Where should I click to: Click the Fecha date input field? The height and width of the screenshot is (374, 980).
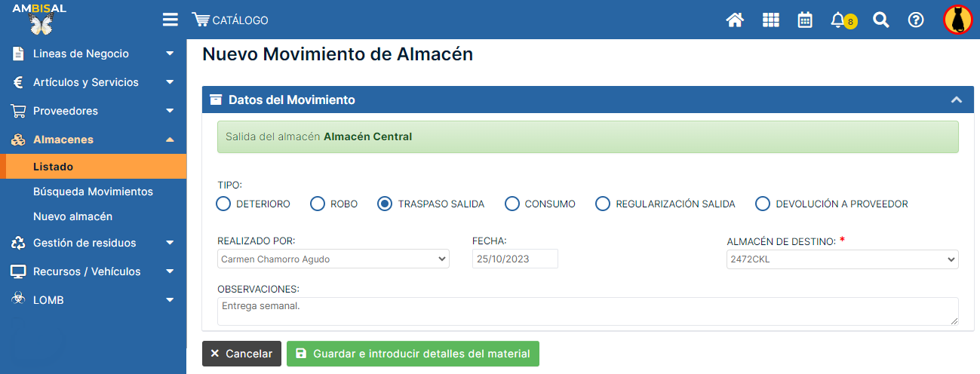pos(515,259)
